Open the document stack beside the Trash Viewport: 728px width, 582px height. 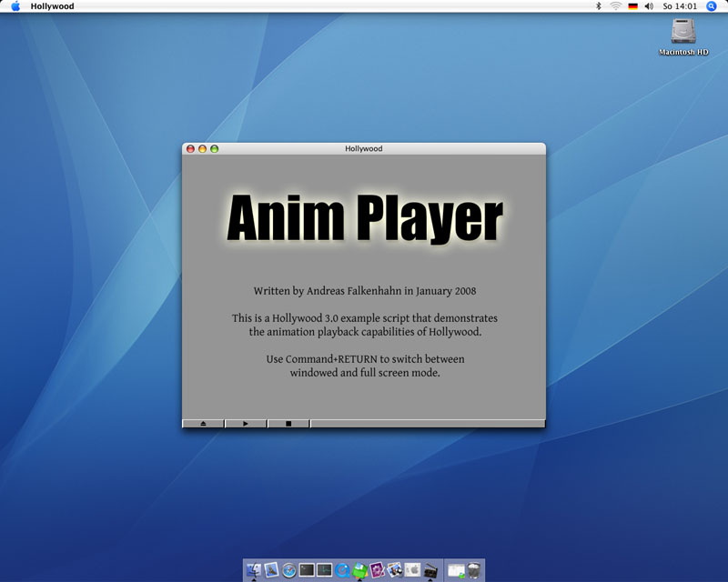[456, 570]
